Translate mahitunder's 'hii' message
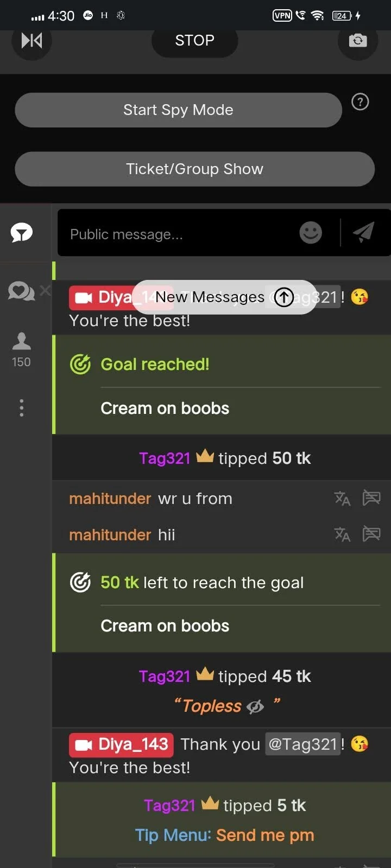The image size is (391, 868). click(342, 535)
